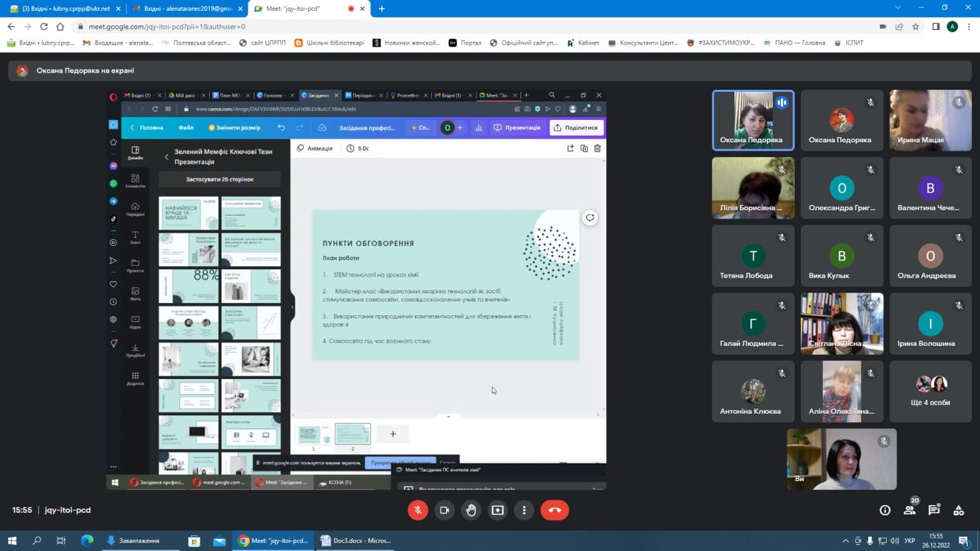Screen dimensions: 980x551
Task: Select Світлана Пісна's video tile
Action: point(842,323)
